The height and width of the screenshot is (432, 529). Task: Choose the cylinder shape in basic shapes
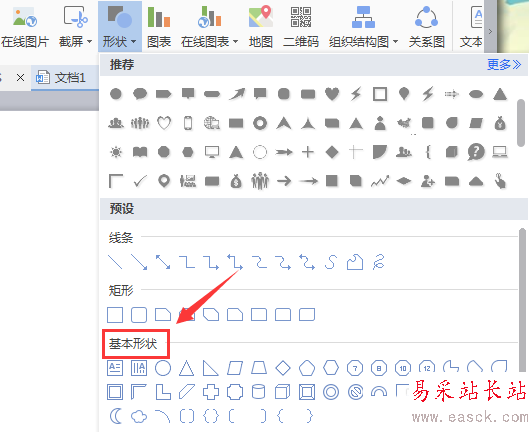[x=259, y=392]
